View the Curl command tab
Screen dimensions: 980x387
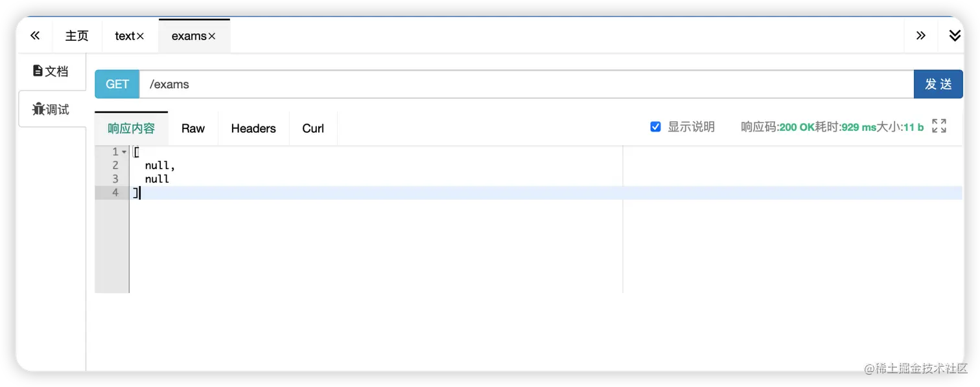313,128
